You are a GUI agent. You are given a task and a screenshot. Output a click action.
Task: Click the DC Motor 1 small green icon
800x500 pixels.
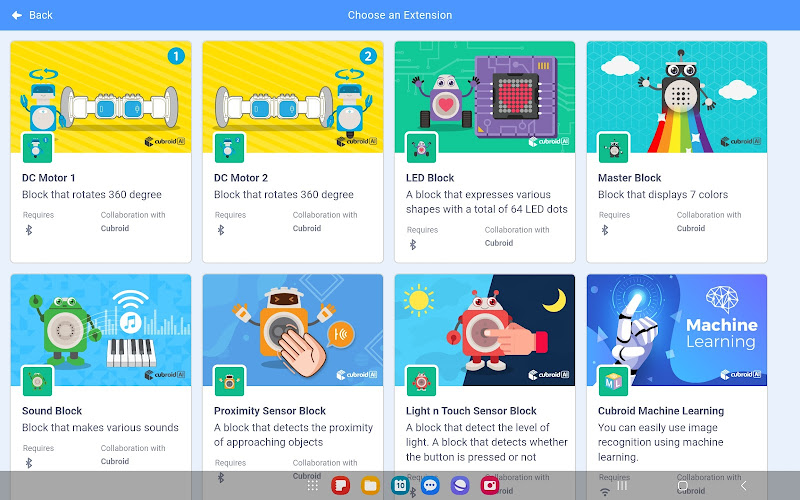pos(37,148)
